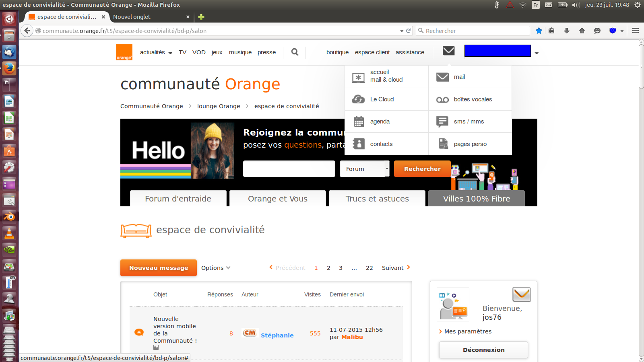Screen dimensions: 644x362
Task: Open the mail envelope icon in the header
Action: click(x=448, y=51)
